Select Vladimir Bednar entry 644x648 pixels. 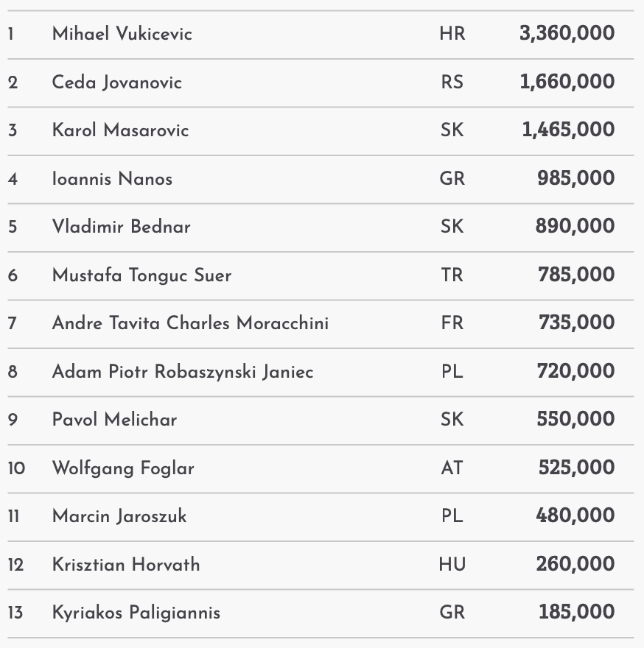[121, 227]
